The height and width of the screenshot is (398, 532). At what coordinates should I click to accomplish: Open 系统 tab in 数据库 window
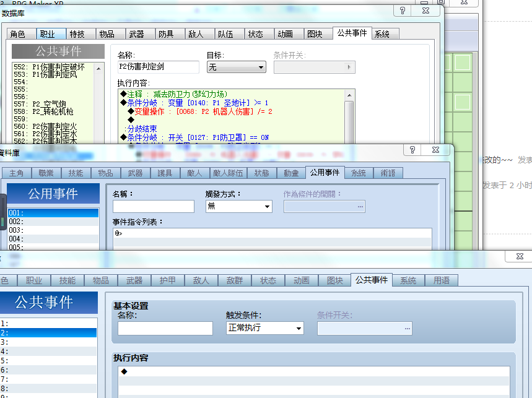pos(385,34)
